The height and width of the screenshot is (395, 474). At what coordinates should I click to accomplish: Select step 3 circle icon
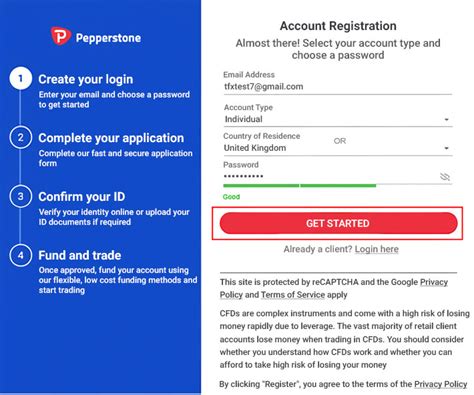click(x=21, y=196)
